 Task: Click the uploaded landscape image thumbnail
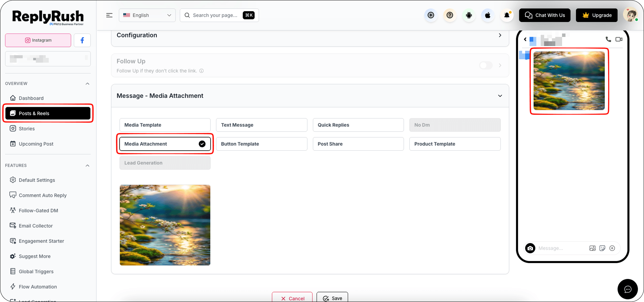point(165,225)
